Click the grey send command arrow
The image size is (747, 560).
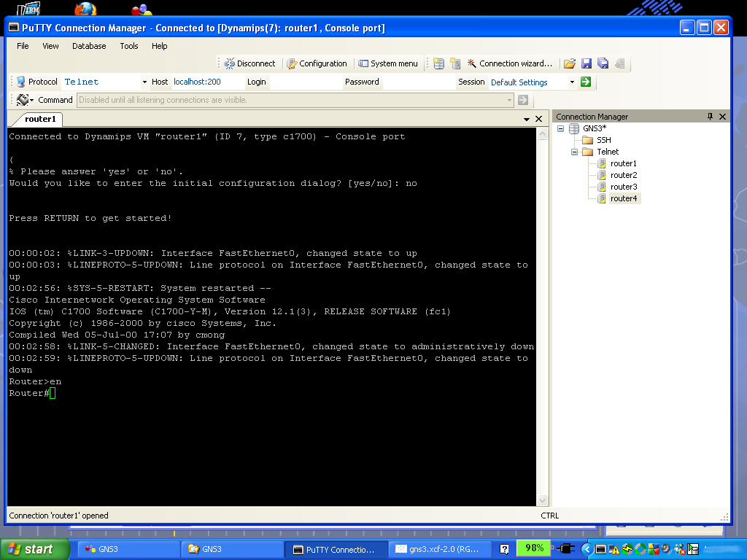pyautogui.click(x=523, y=100)
